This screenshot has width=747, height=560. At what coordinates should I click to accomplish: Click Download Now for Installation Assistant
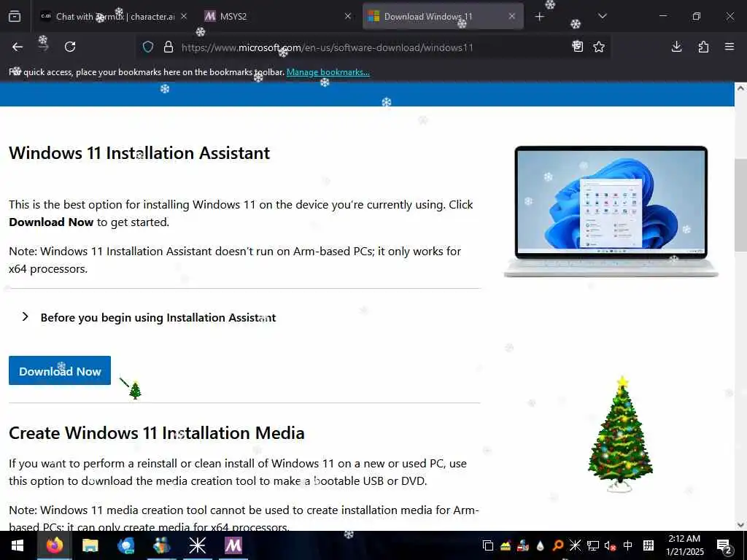60,370
